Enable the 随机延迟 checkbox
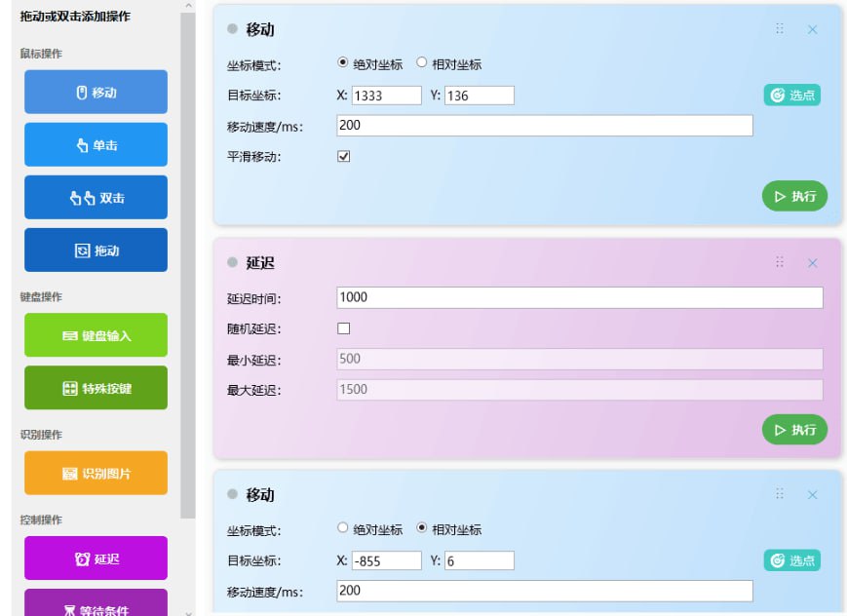Screen dimensions: 847x616 coord(343,328)
